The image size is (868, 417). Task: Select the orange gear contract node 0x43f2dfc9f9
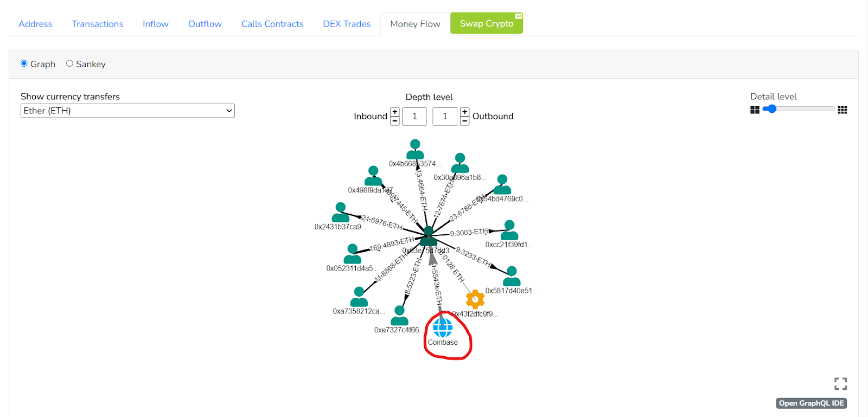click(x=475, y=299)
